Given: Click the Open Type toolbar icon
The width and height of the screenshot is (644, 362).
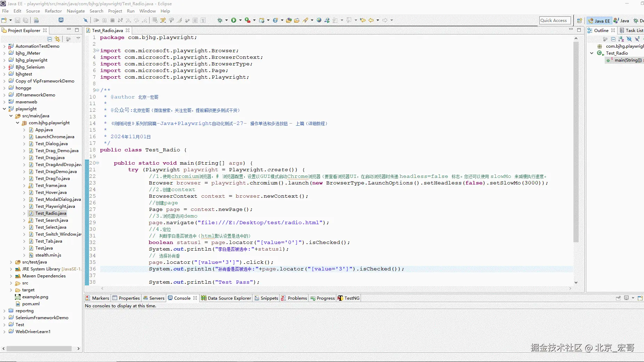Looking at the screenshot, I should pyautogui.click(x=289, y=20).
